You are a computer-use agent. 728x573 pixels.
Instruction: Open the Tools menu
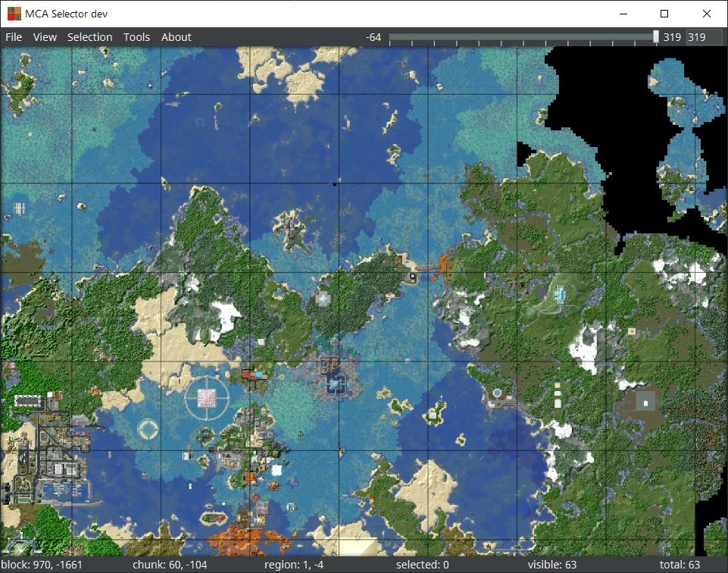point(136,36)
